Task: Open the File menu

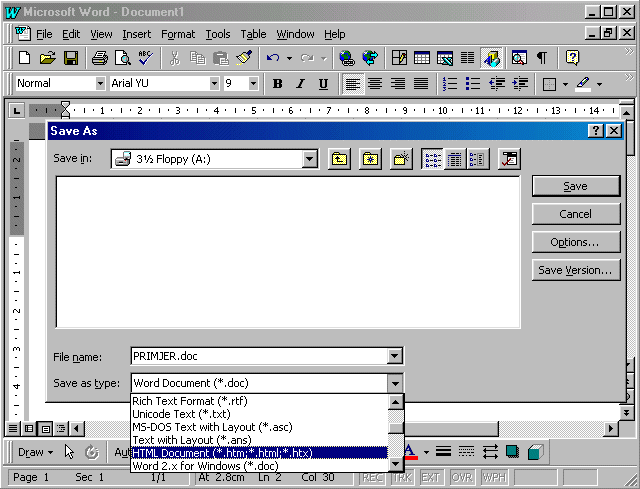Action: (44, 34)
